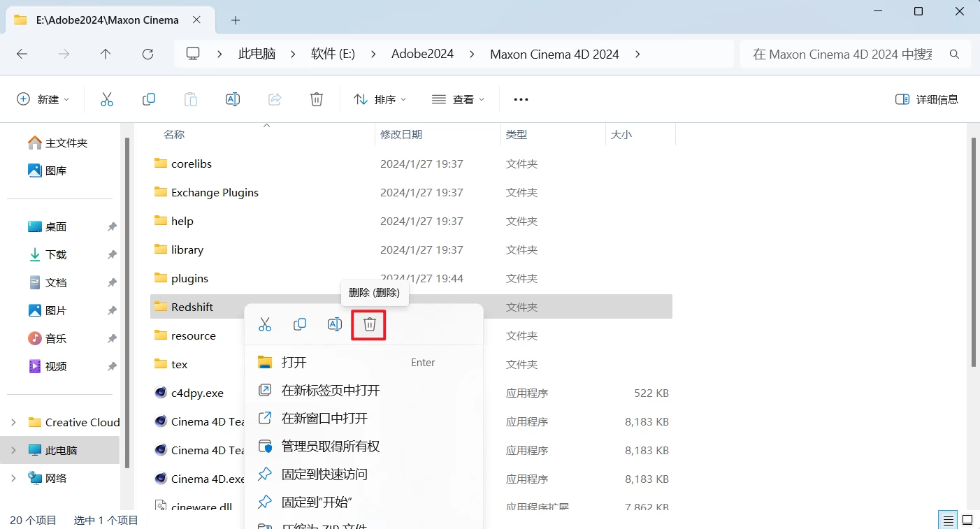Choose 固定到"开始" from context menu

tap(363, 502)
